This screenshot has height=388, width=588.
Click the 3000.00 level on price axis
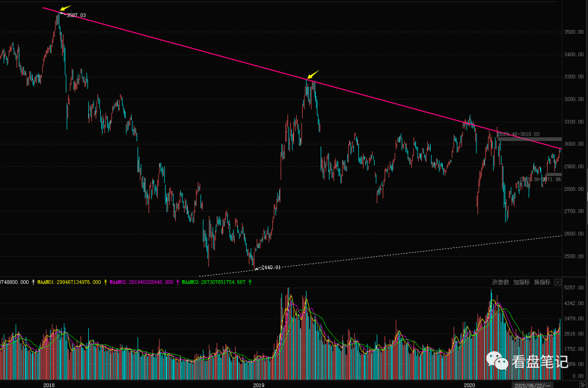click(x=574, y=144)
